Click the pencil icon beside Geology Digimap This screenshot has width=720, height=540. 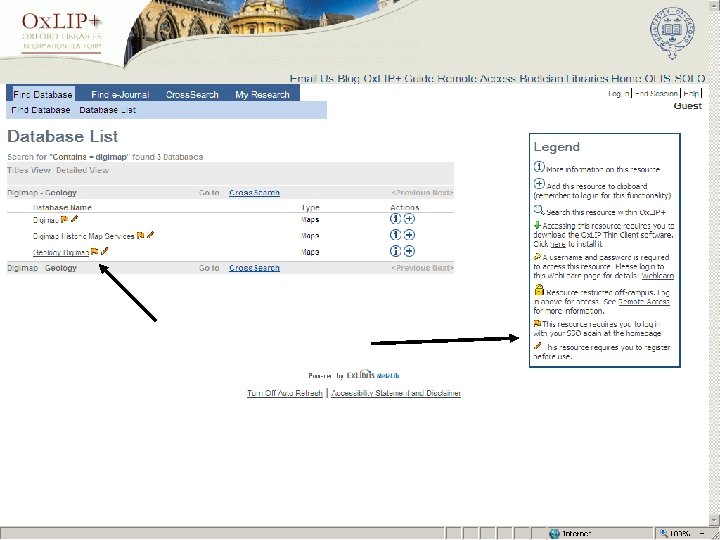(105, 251)
